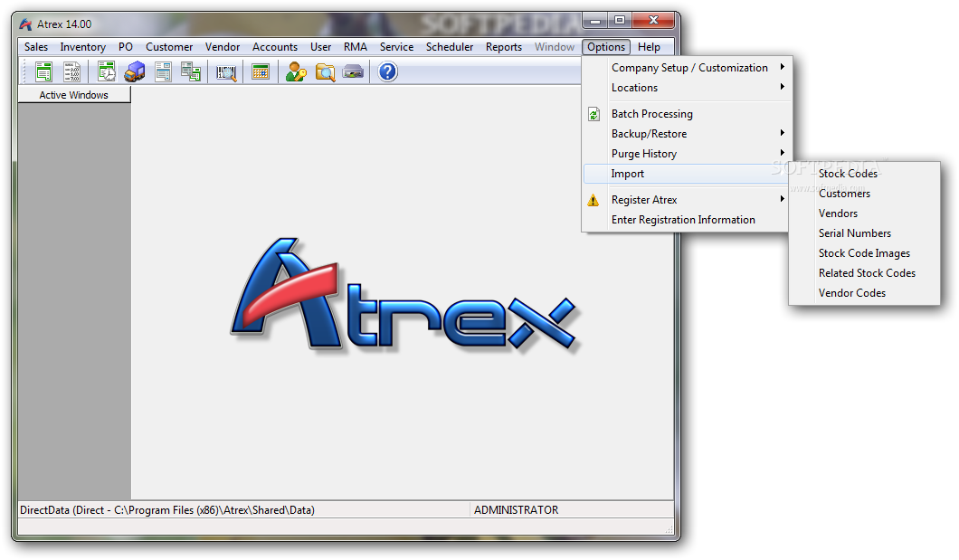Click the toolbar drag handle grip
This screenshot has height=560, width=959.
[25, 72]
